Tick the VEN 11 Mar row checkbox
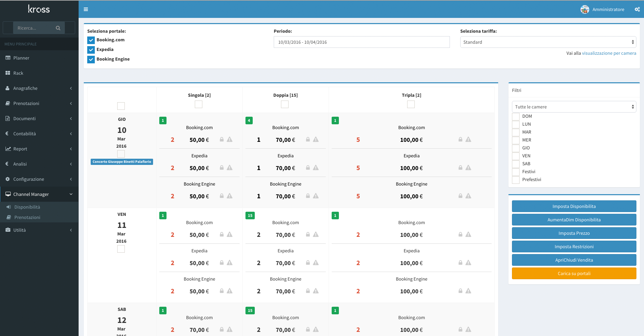This screenshot has width=644, height=336. coord(121,249)
